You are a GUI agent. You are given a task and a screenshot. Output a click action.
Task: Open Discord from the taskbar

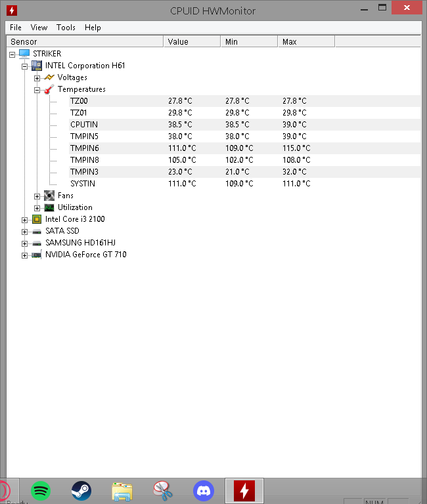[x=204, y=491]
